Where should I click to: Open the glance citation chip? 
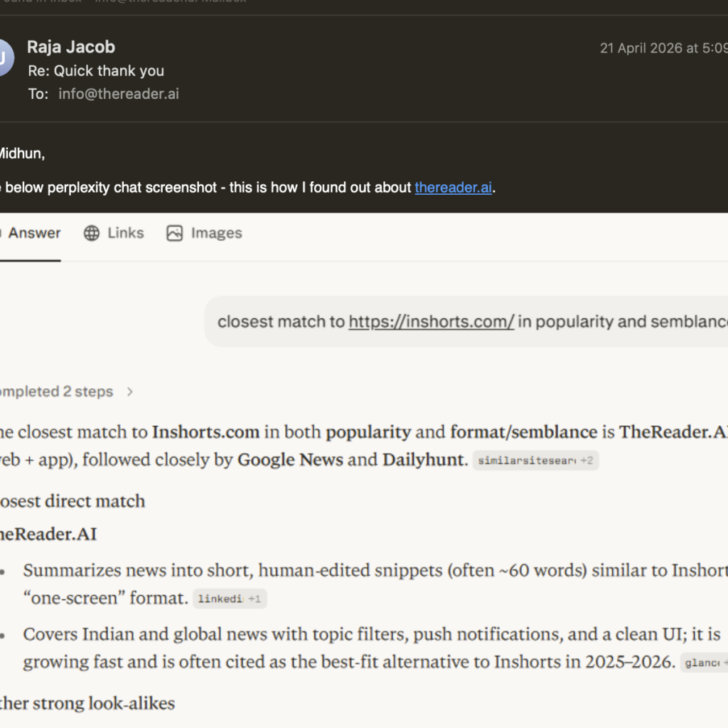(704, 663)
